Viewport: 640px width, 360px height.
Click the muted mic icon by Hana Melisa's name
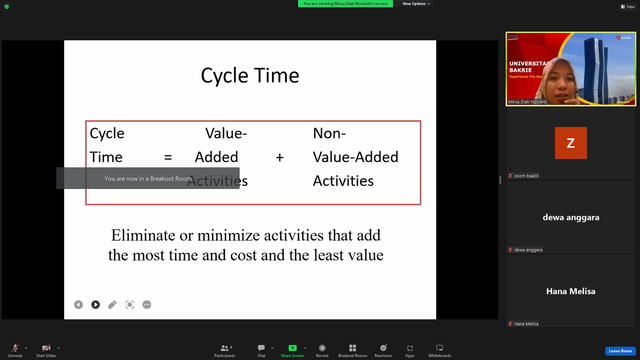(510, 324)
